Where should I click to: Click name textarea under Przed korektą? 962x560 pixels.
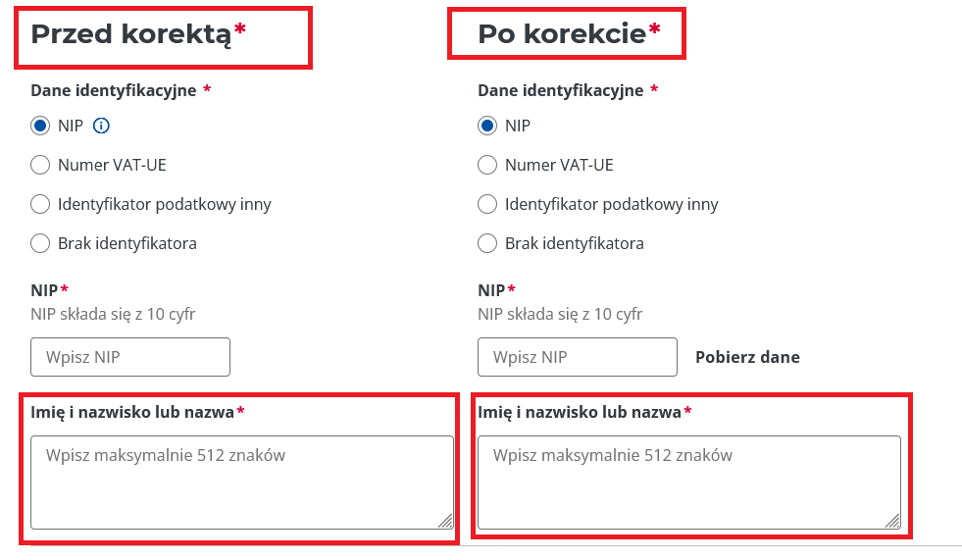[242, 483]
